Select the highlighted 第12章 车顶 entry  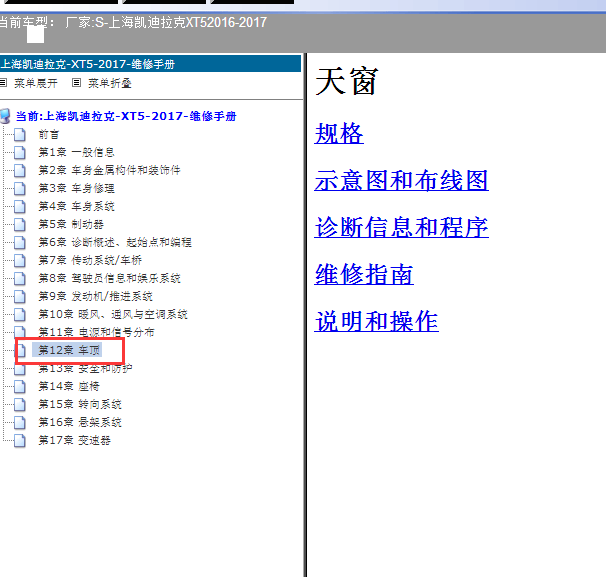[69, 350]
